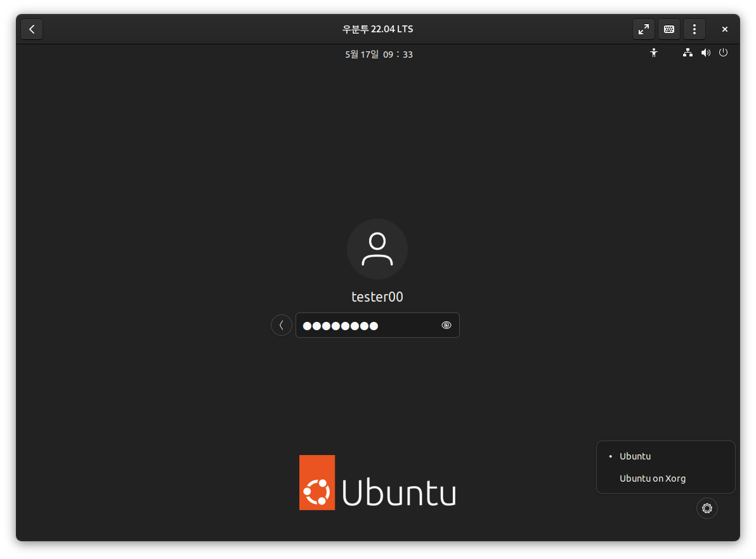Toggle fullscreen mode for the VM
This screenshot has width=756, height=559.
pyautogui.click(x=644, y=29)
